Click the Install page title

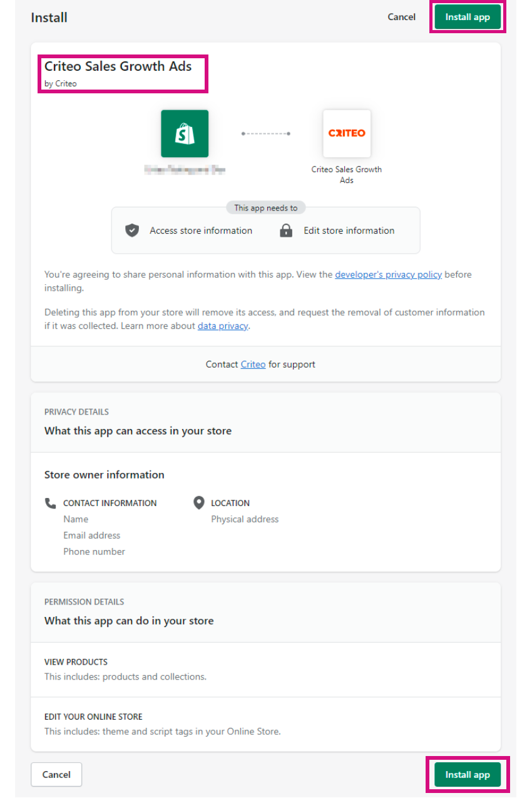tap(49, 18)
